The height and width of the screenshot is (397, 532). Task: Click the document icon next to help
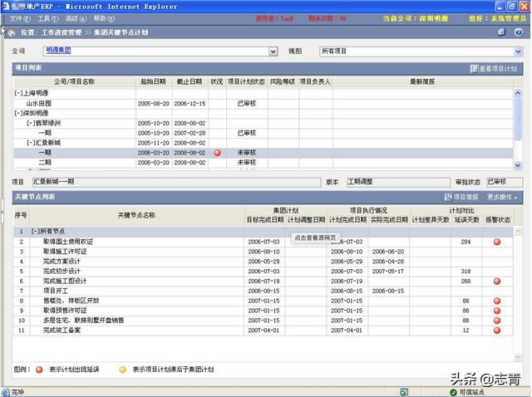point(501,32)
